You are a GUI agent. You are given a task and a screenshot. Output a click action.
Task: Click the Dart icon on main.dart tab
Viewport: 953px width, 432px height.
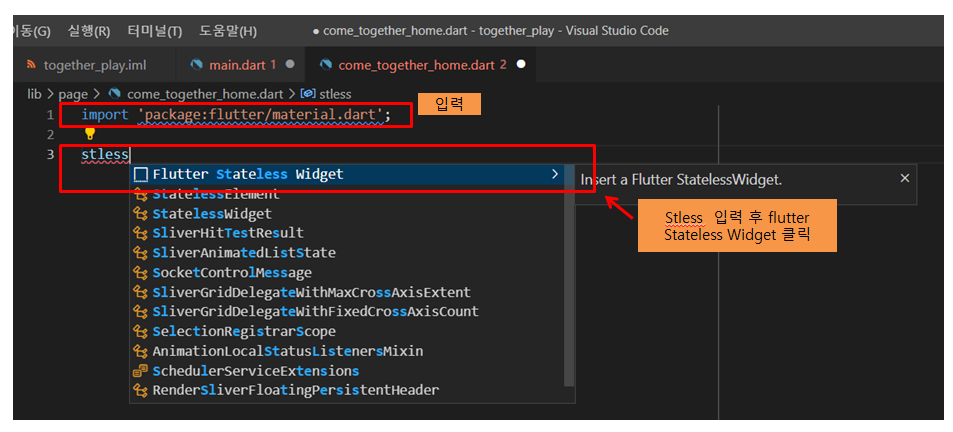coord(196,64)
